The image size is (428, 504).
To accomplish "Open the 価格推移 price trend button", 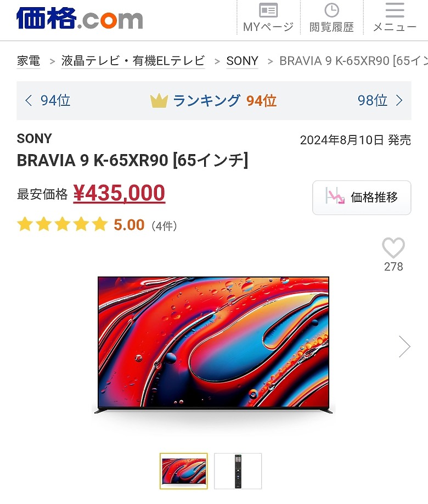I will click(362, 197).
